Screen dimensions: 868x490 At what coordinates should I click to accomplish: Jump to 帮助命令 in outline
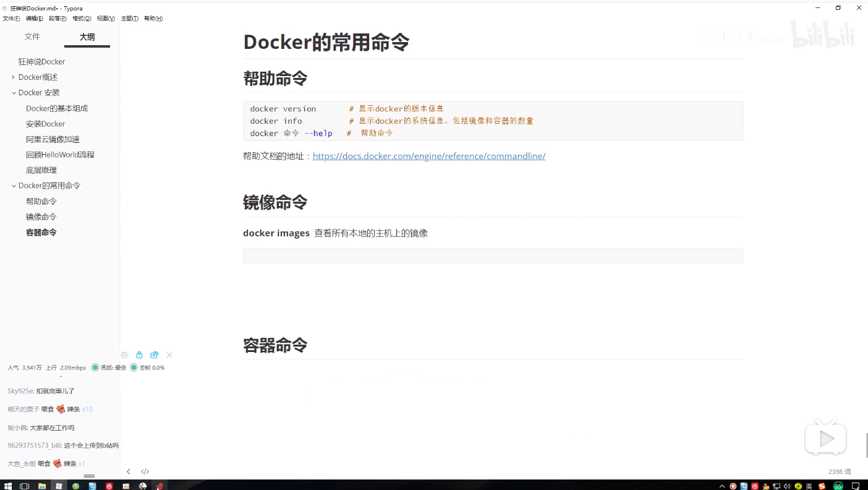(41, 201)
